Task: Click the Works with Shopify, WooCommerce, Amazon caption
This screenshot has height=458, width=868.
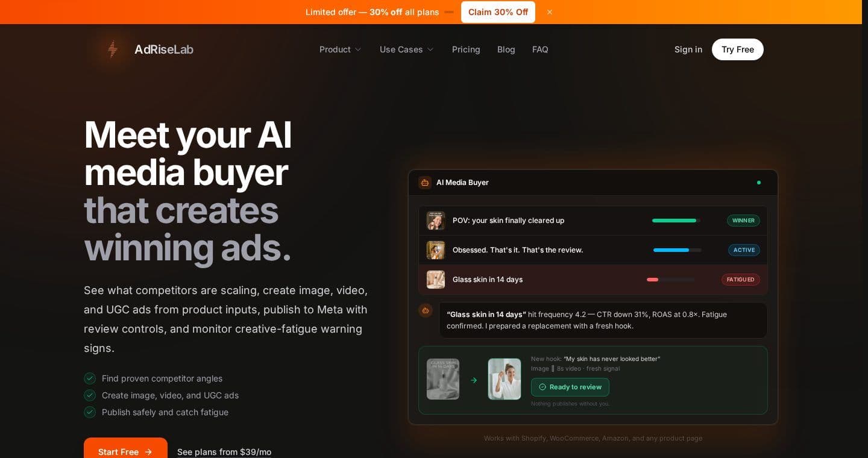Action: (x=593, y=438)
